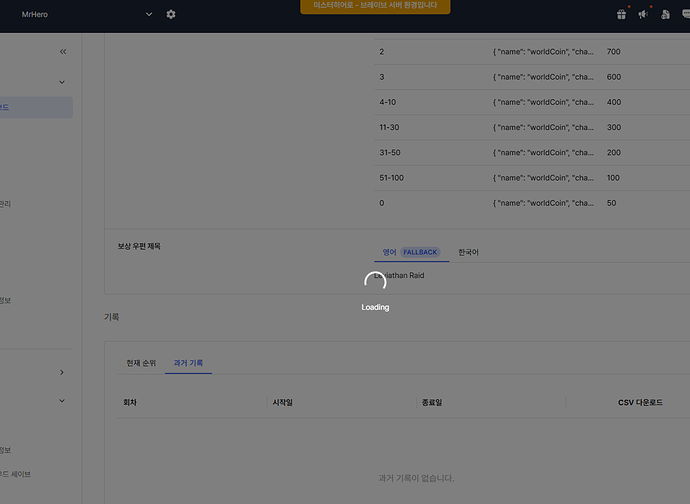Click the 종료일 column header
Viewport: 690px width, 504px height.
pos(431,402)
